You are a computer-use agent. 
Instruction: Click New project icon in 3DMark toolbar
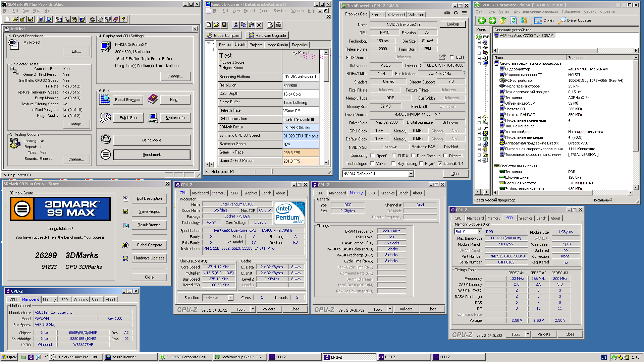[x=8, y=19]
